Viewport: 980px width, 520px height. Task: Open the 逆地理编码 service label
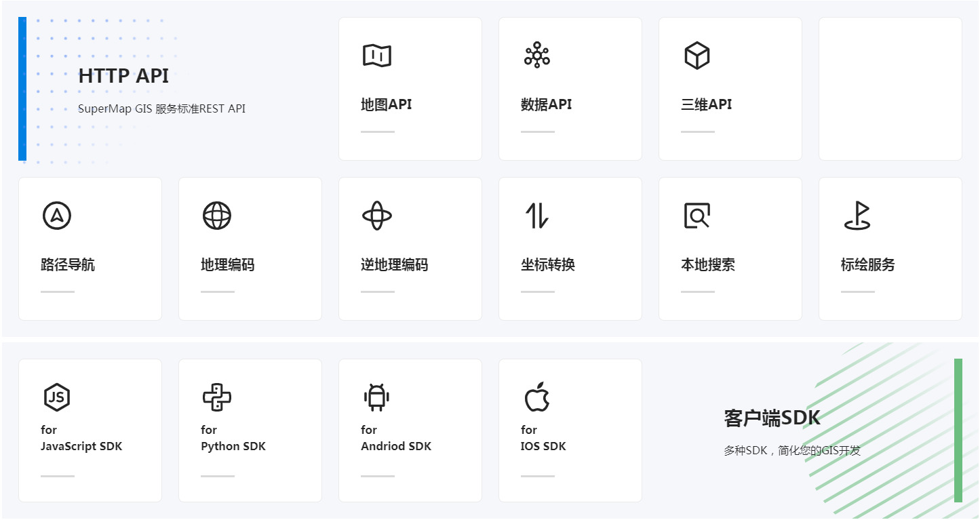point(395,264)
